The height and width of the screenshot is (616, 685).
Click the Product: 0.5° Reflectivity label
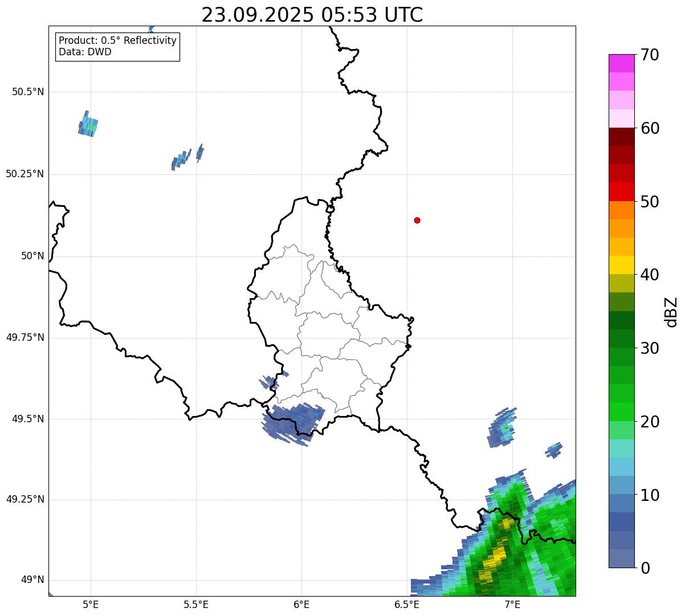pos(117,41)
